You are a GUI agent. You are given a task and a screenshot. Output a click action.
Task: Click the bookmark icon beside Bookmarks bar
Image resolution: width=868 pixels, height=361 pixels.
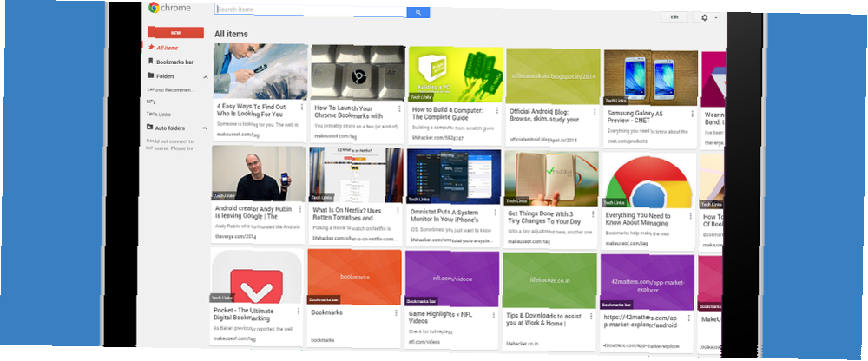tap(150, 62)
